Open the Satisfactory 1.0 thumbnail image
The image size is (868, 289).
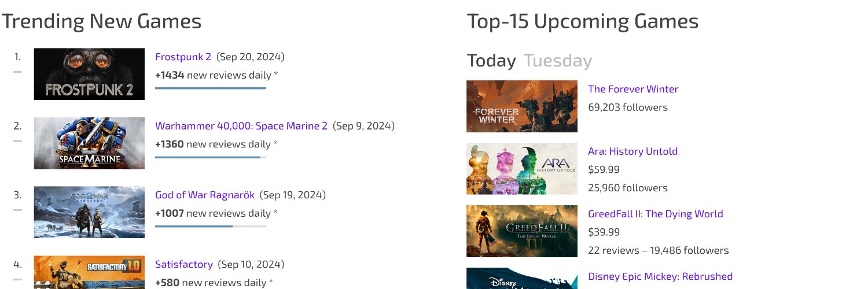[89, 272]
